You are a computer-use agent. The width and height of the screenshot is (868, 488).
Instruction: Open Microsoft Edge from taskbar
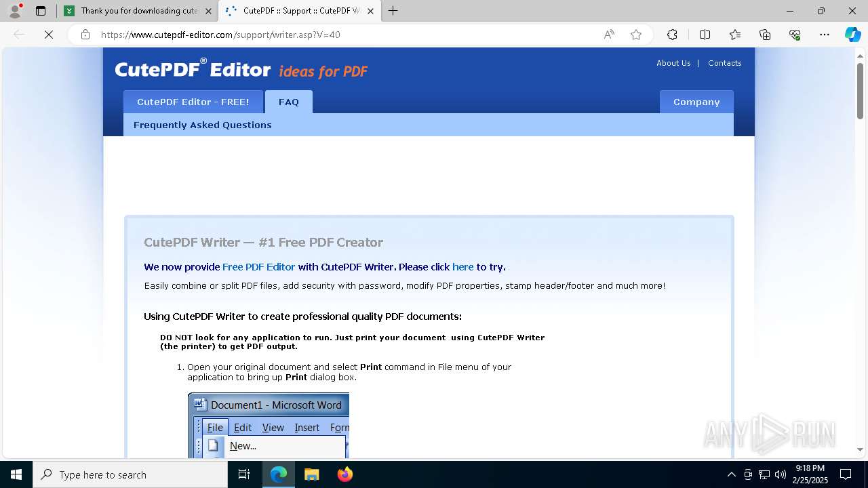click(x=279, y=474)
